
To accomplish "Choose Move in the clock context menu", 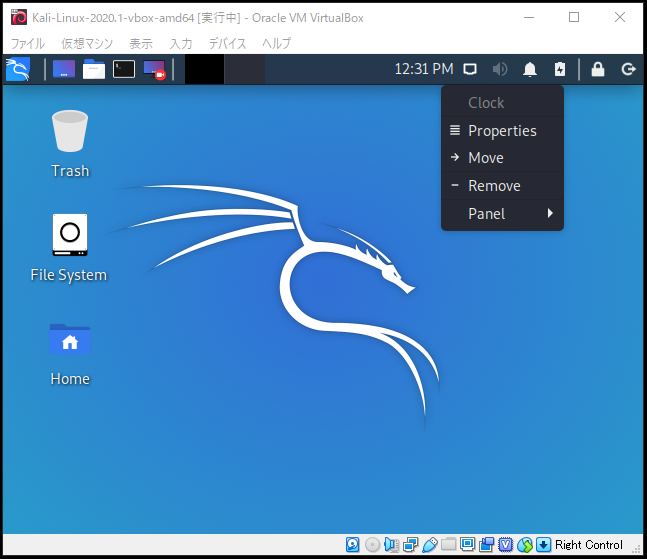I will pos(502,158).
